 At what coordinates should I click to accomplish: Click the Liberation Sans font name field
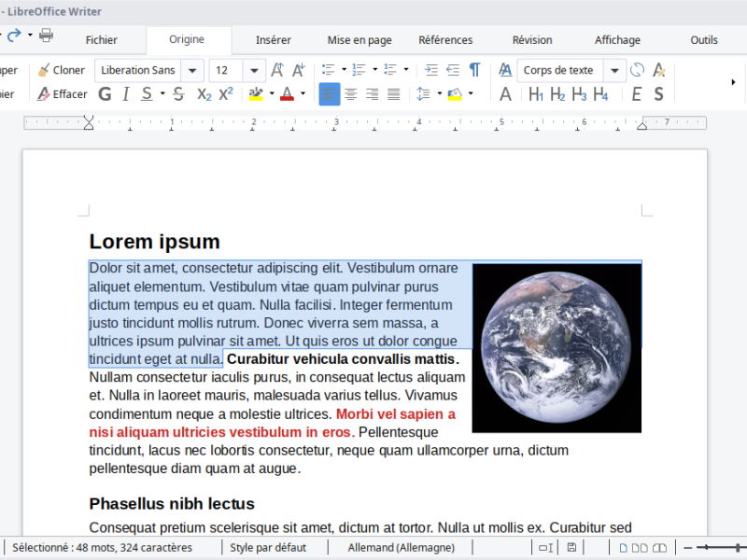pyautogui.click(x=137, y=71)
